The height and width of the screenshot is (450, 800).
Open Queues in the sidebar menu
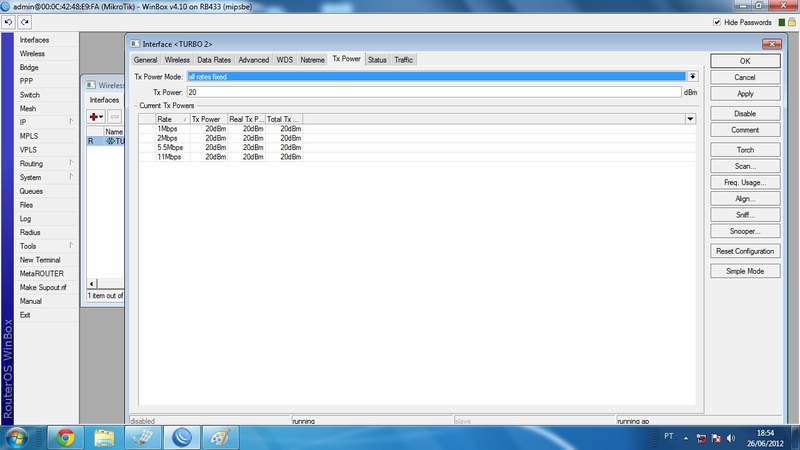31,191
